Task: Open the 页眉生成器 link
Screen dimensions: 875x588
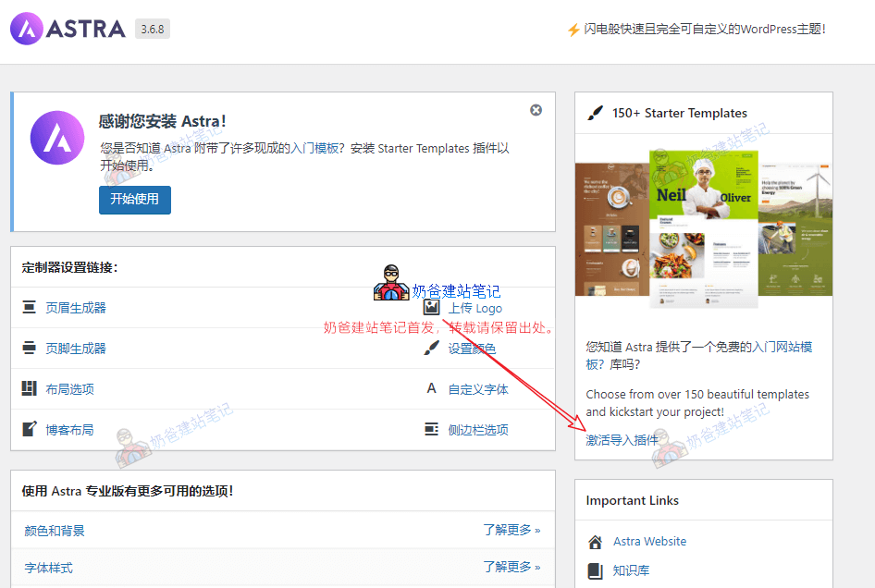Action: coord(76,308)
